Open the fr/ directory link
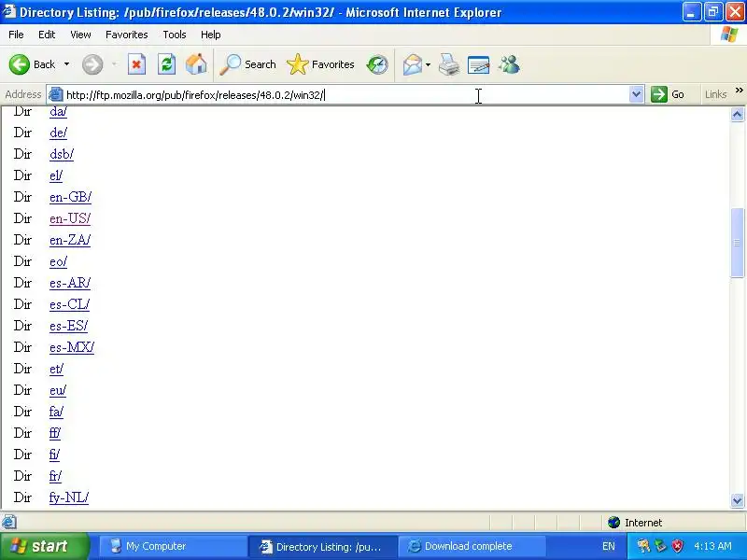This screenshot has width=747, height=560. click(x=55, y=476)
